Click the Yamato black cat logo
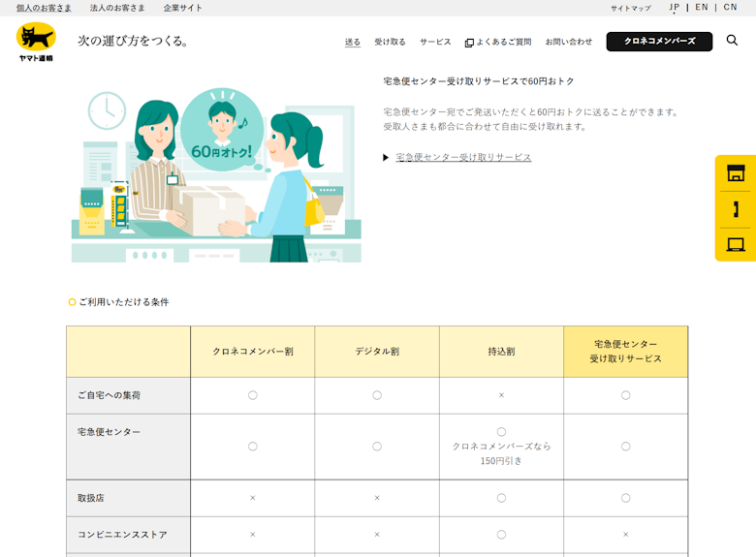This screenshot has width=756, height=557. pyautogui.click(x=36, y=42)
